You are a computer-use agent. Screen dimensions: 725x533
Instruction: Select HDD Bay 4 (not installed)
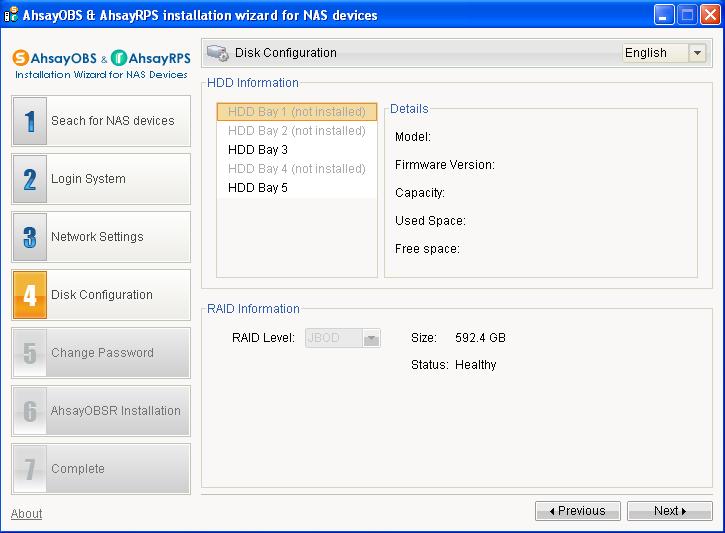297,169
